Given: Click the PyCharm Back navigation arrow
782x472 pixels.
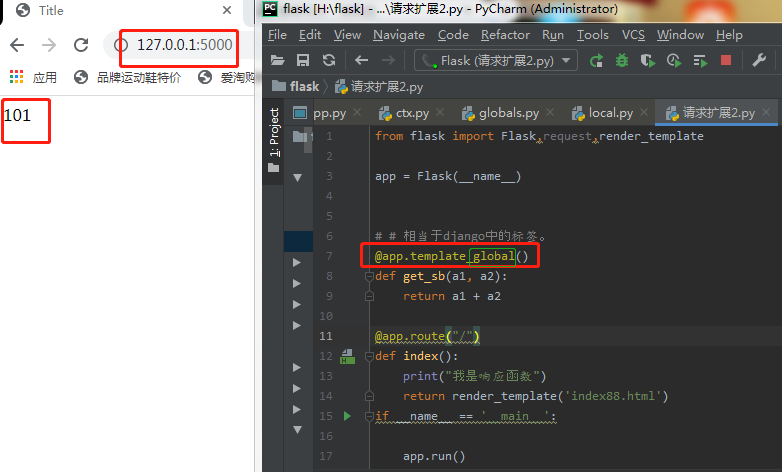Looking at the screenshot, I should (x=362, y=61).
